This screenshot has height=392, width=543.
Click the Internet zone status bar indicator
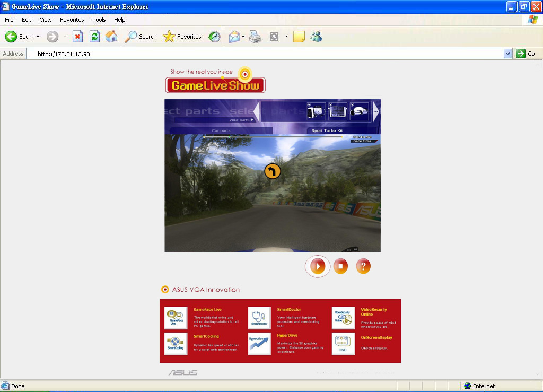click(x=479, y=386)
